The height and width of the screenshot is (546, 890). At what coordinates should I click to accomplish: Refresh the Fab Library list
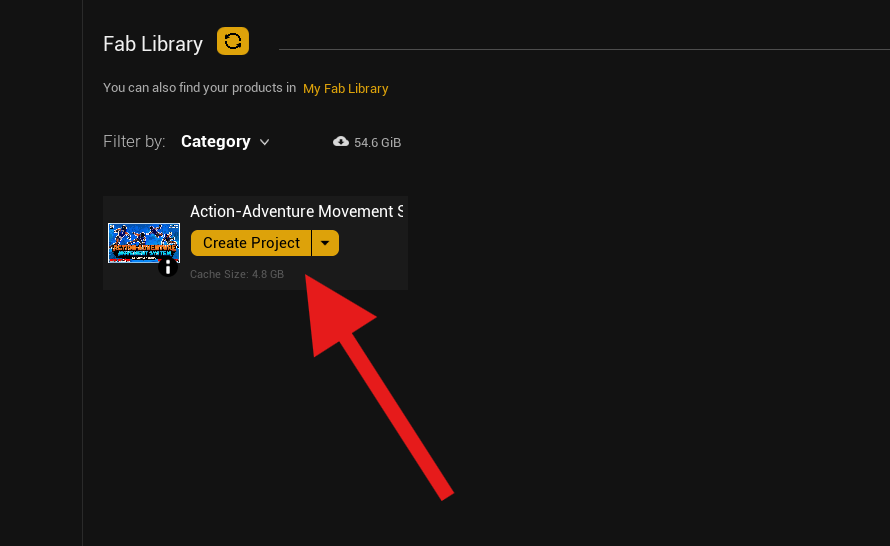(x=232, y=42)
